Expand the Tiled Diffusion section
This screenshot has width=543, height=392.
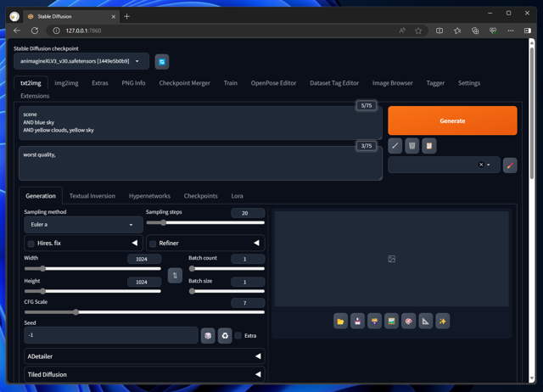144,374
